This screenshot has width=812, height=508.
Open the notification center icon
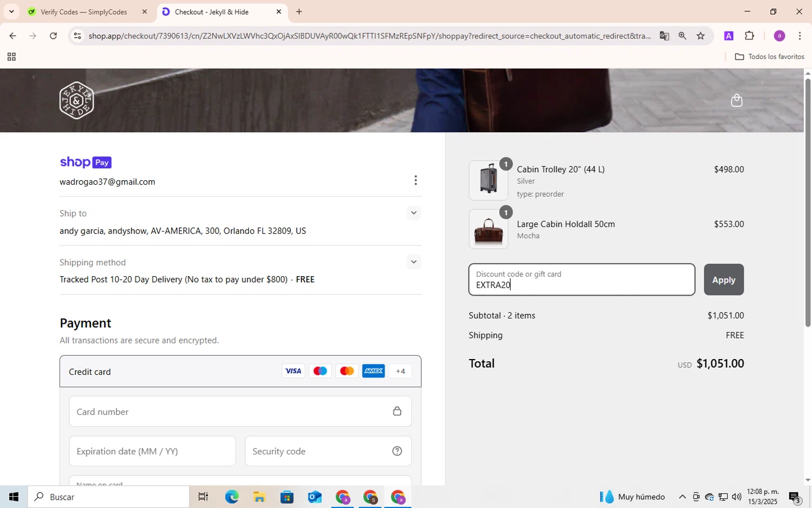[x=795, y=497]
